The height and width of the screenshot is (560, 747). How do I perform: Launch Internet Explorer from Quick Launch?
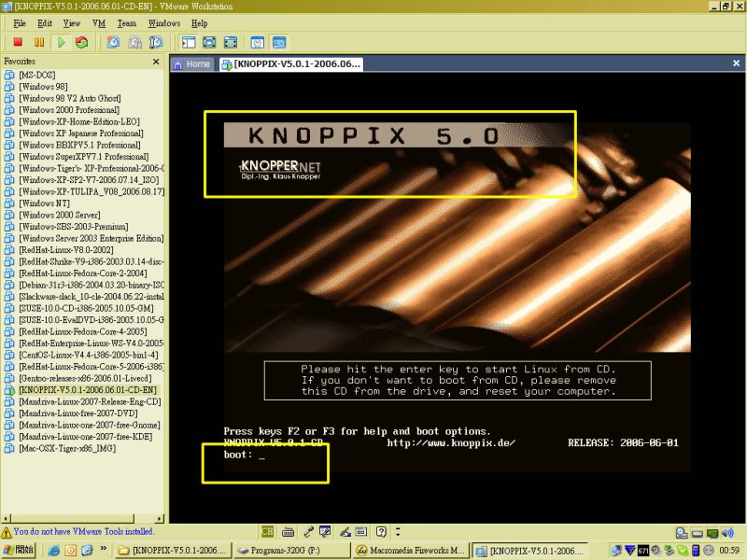coord(53,551)
